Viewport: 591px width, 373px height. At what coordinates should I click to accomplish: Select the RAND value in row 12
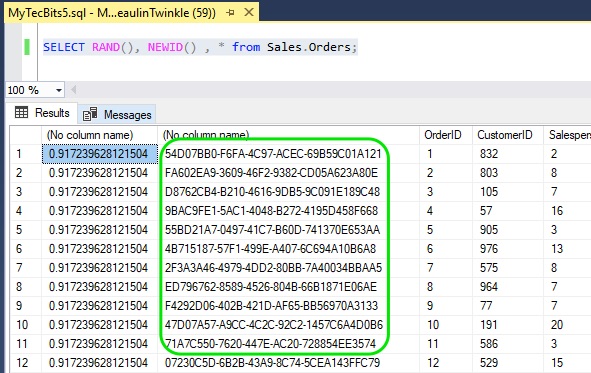pos(100,363)
